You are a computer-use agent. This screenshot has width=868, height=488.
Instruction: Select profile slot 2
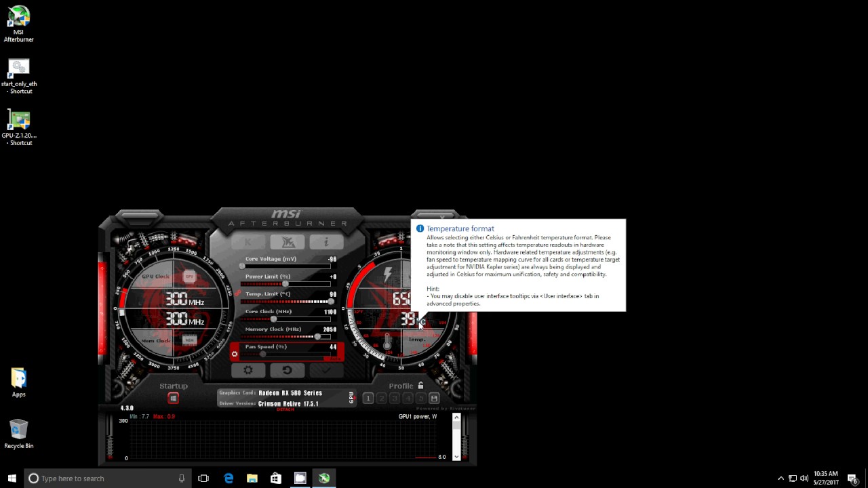381,399
